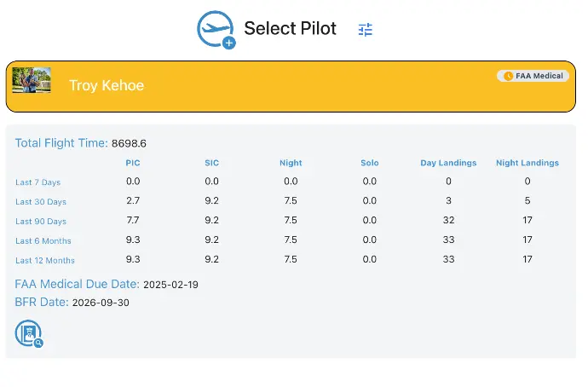Click the Night column header

pyautogui.click(x=291, y=163)
